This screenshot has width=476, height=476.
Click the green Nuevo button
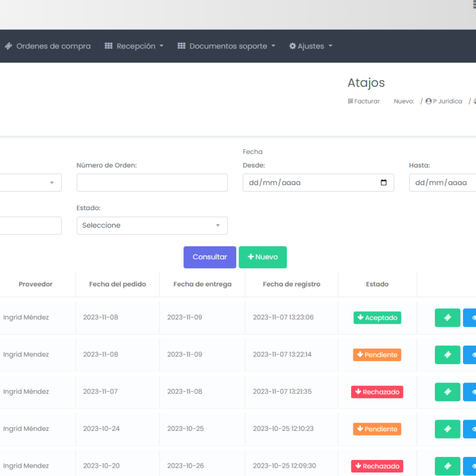point(262,257)
